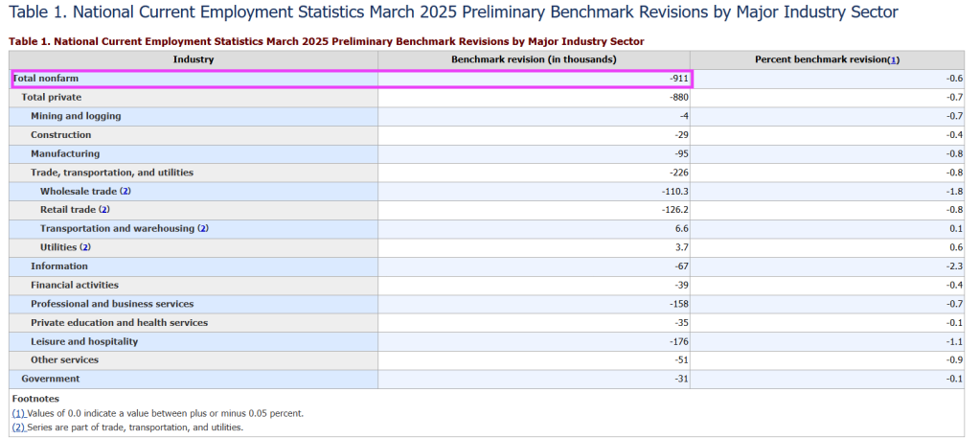980x439 pixels.
Task: Select the Manufacturing row label
Action: click(x=65, y=153)
